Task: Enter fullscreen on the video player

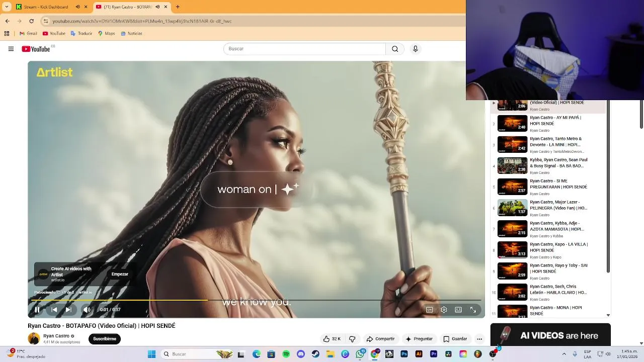Action: coord(473,310)
